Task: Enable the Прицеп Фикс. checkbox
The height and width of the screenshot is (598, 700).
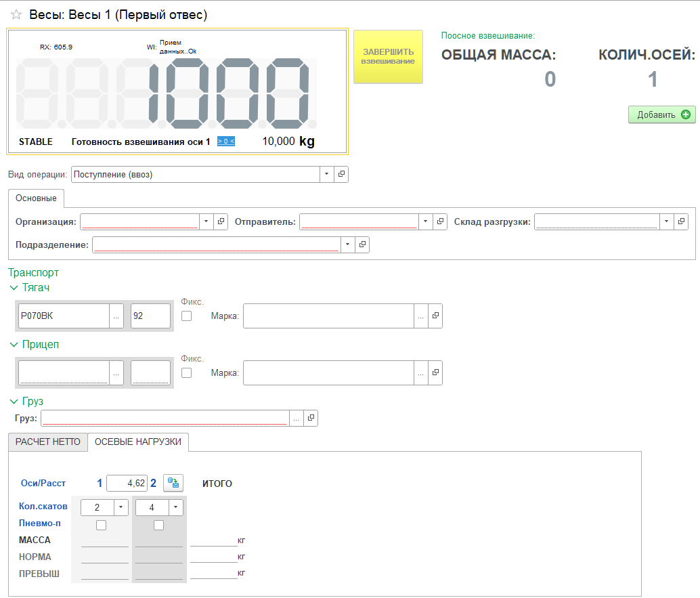Action: [x=187, y=372]
